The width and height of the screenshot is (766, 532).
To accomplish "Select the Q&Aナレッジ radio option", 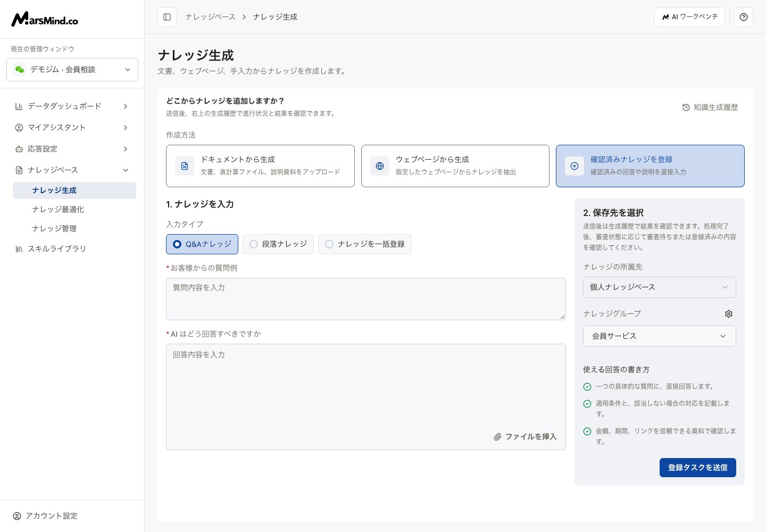I will click(x=202, y=244).
